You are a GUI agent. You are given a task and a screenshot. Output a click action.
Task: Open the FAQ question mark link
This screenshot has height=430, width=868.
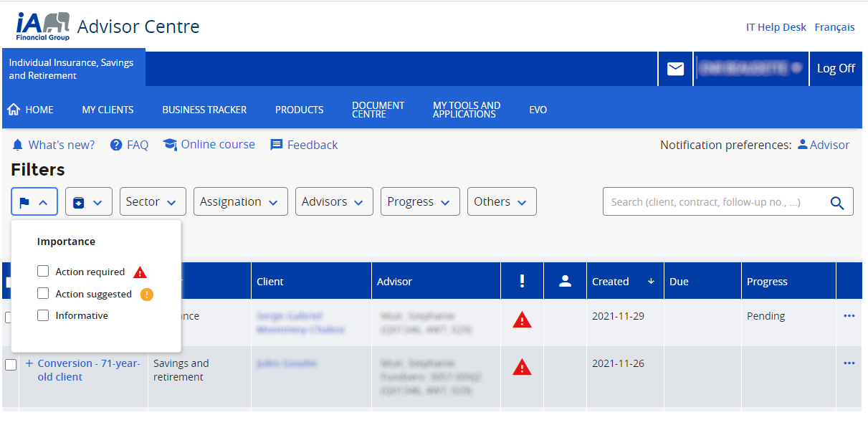point(129,145)
